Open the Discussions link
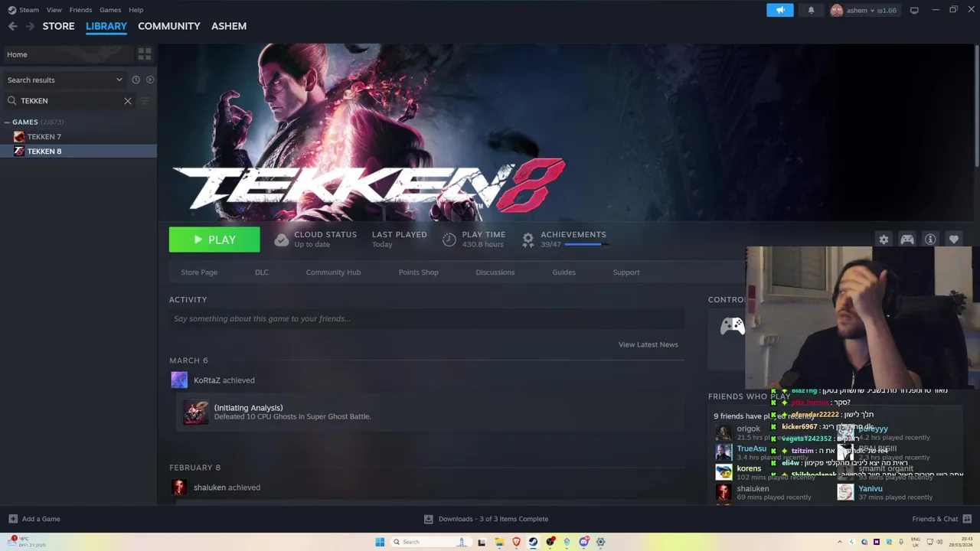The width and height of the screenshot is (980, 551). [x=495, y=272]
